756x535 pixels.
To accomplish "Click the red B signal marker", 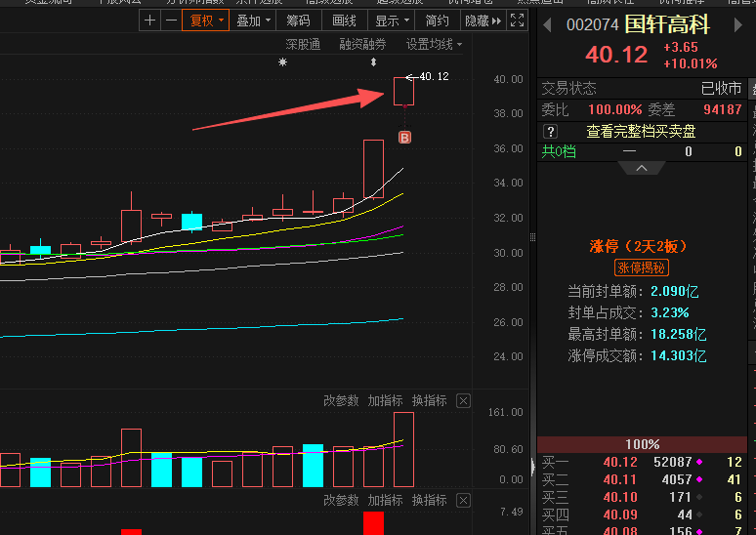I will point(404,138).
